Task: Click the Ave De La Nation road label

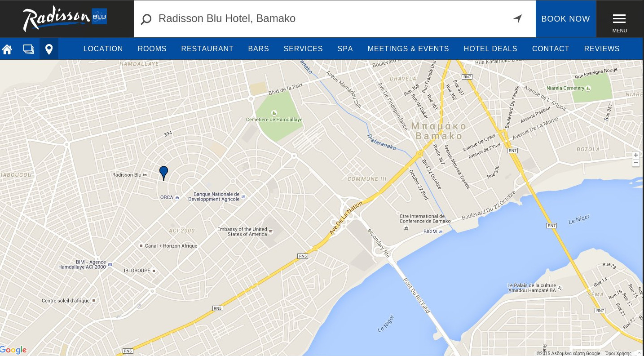Action: click(345, 218)
